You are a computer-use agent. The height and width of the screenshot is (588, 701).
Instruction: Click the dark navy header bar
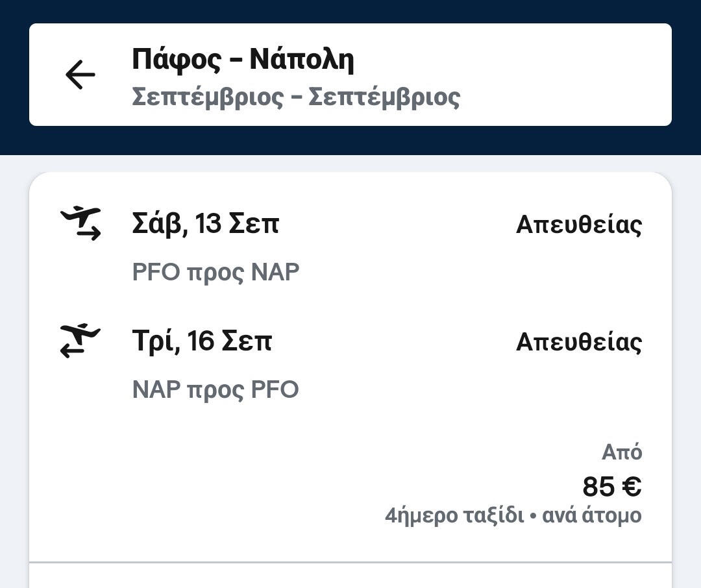click(350, 11)
